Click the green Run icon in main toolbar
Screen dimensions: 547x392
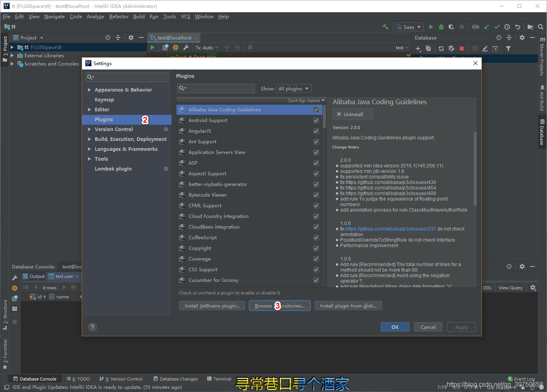click(431, 27)
